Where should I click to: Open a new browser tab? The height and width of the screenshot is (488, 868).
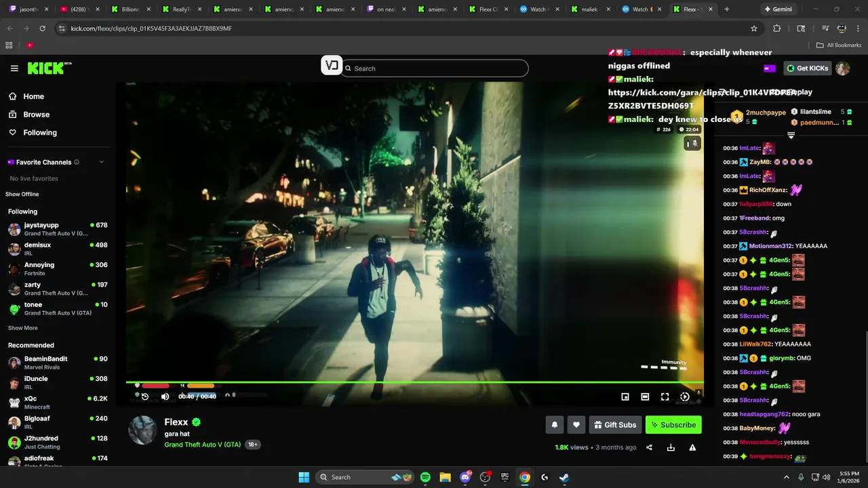(x=727, y=9)
